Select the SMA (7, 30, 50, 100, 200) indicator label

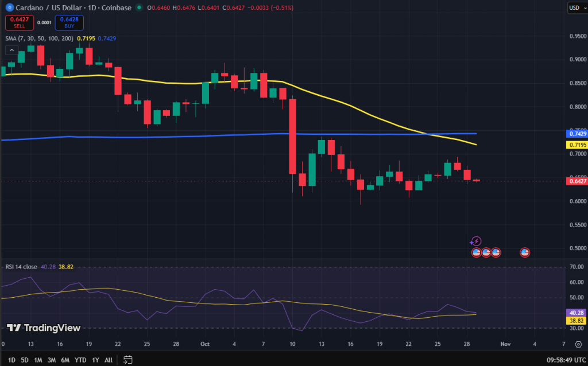tap(40, 38)
